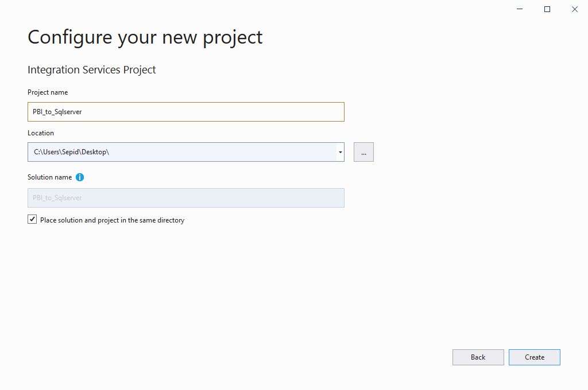Click the Project name text field

(185, 112)
